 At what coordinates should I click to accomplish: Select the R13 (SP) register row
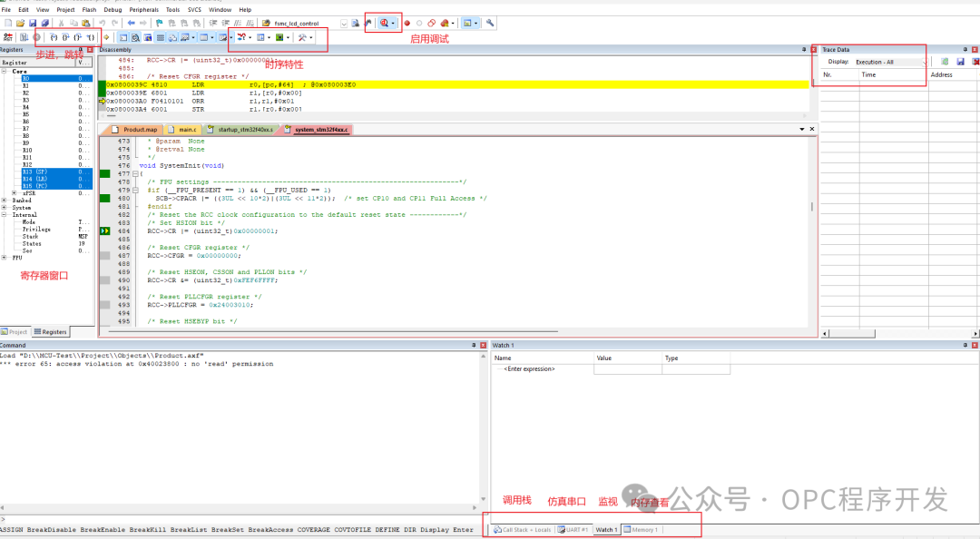[x=56, y=171]
